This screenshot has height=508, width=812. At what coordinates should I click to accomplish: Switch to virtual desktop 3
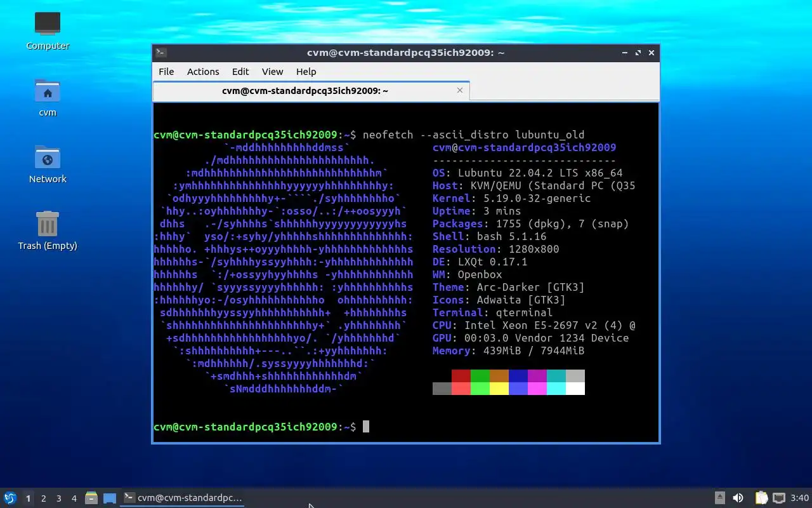click(x=58, y=498)
